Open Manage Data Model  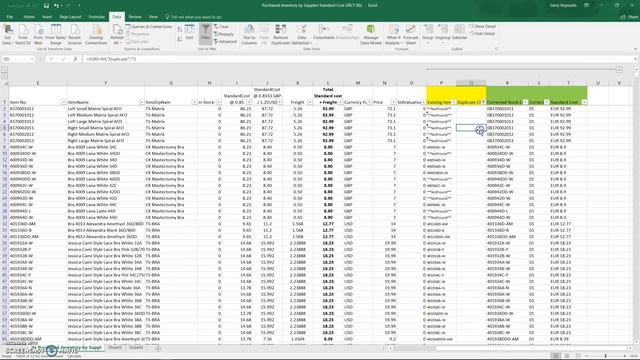[x=371, y=34]
